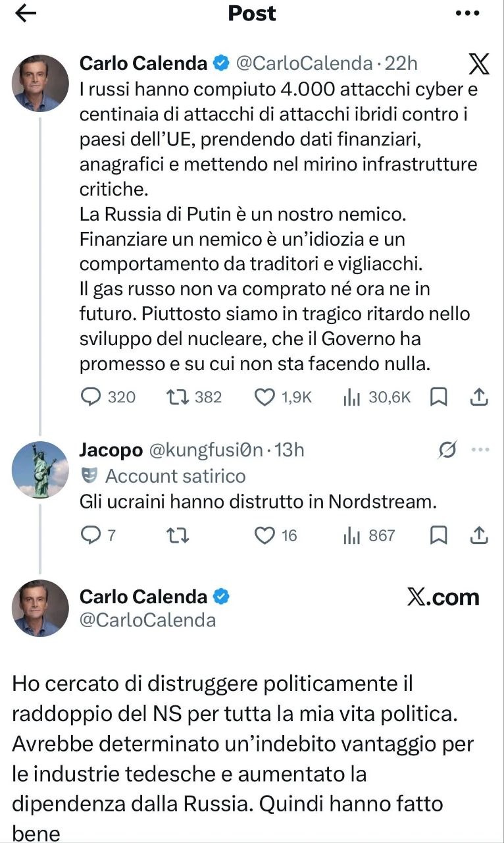Image resolution: width=504 pixels, height=843 pixels.
Task: Bookmark Carlo Calenda's first post
Action: pos(438,397)
